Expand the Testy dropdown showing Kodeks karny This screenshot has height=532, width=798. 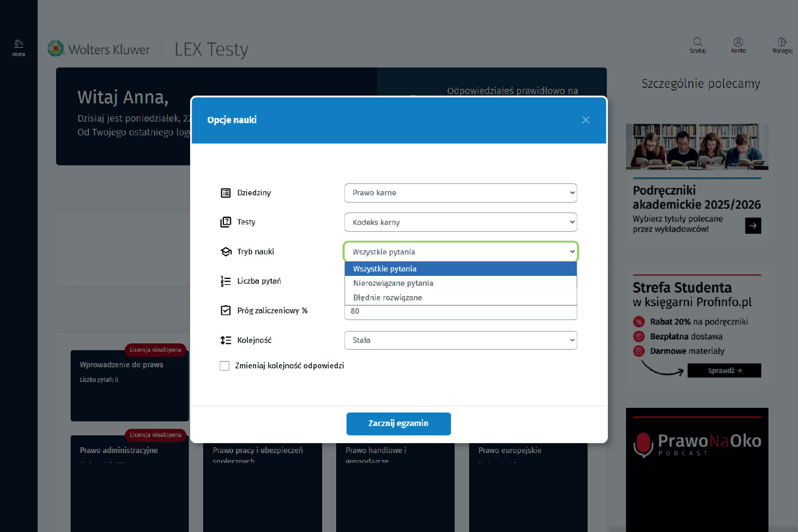click(460, 222)
